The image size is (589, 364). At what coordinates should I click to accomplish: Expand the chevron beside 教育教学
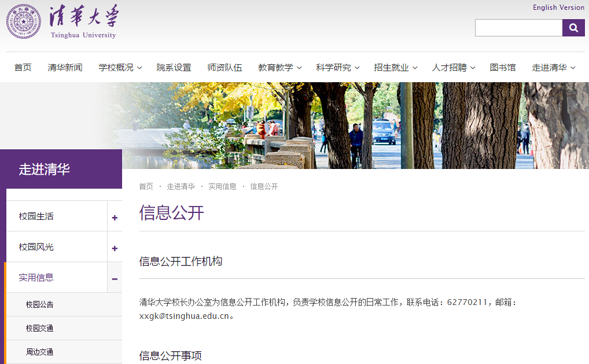point(299,68)
